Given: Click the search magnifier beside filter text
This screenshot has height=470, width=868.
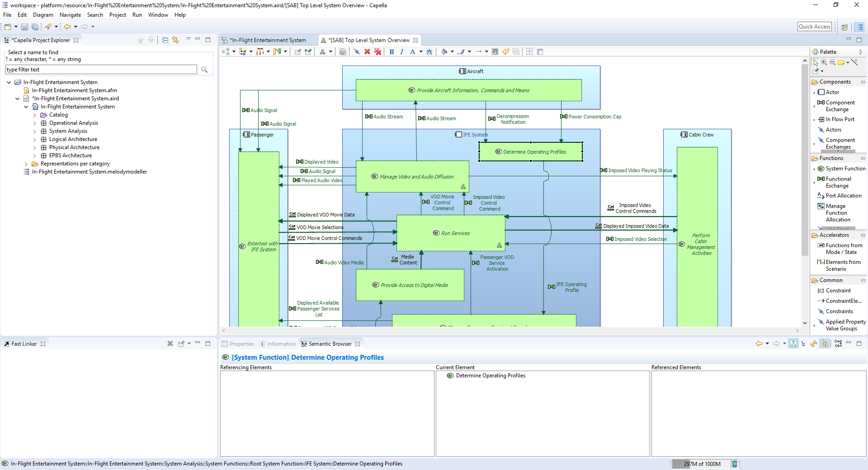Looking at the screenshot, I should tap(204, 70).
